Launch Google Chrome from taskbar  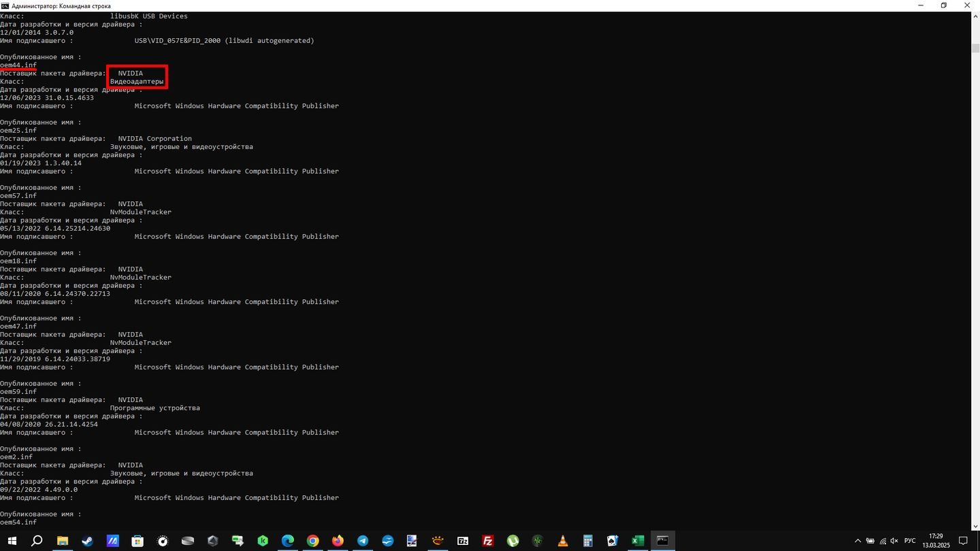pyautogui.click(x=312, y=541)
